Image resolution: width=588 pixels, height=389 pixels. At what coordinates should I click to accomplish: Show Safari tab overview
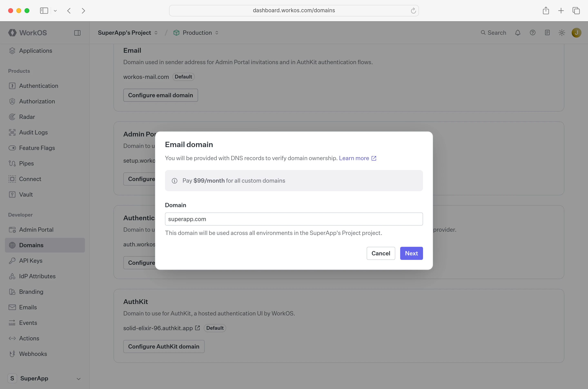pyautogui.click(x=576, y=10)
